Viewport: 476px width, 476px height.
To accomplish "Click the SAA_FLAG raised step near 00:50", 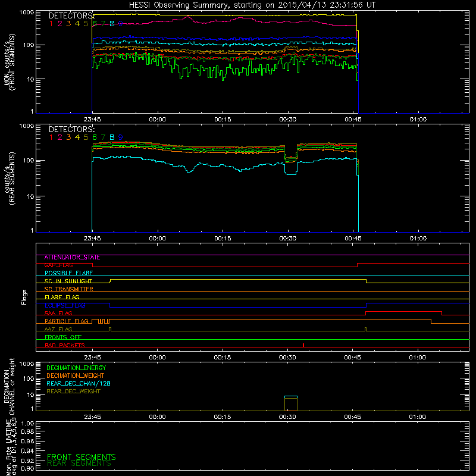I will [404, 313].
